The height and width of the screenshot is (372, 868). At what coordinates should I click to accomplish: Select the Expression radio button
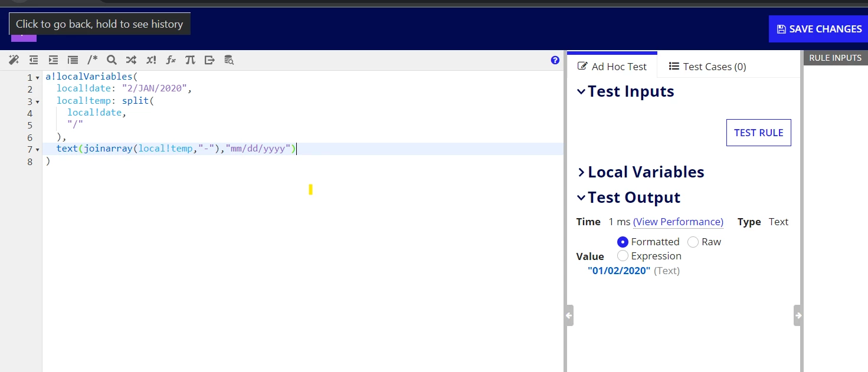[x=623, y=256]
